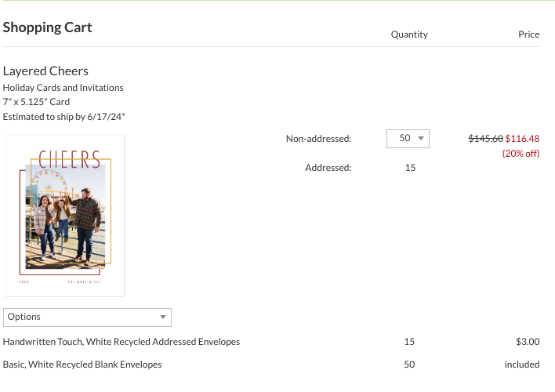Click the Holiday Cards and Invitations text
The width and height of the screenshot is (555, 392).
[63, 88]
